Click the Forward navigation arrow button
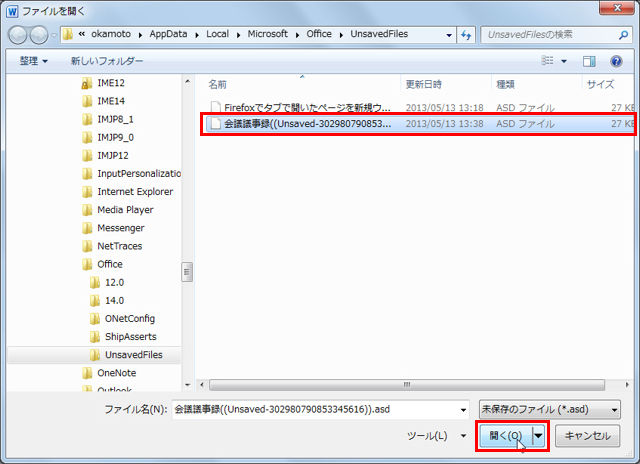This screenshot has height=464, width=640. coord(39,35)
